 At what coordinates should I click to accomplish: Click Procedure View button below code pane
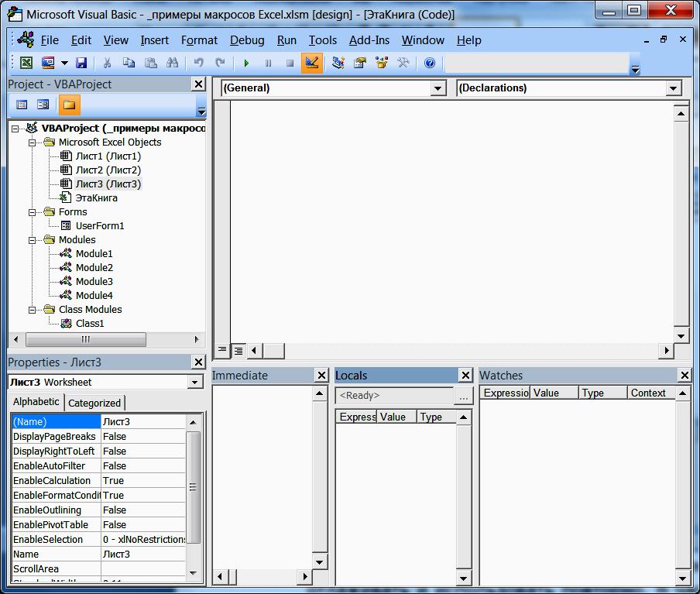tap(222, 351)
